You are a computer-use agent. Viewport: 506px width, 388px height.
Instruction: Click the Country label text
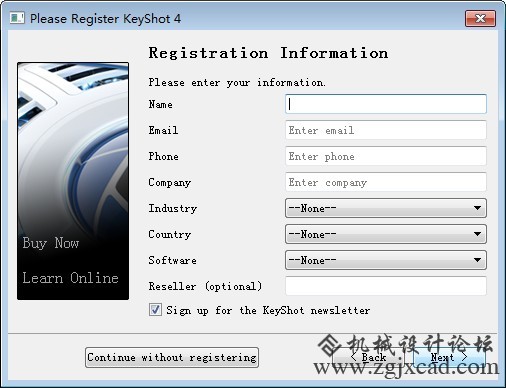tap(170, 234)
